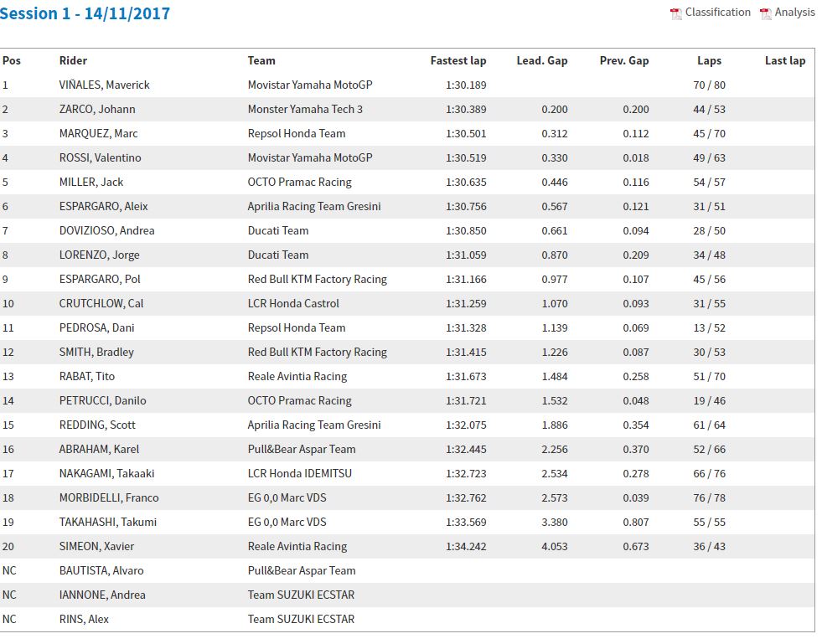Click fastest lap time 1:30.501
The width and height of the screenshot is (822, 644).
(x=466, y=134)
